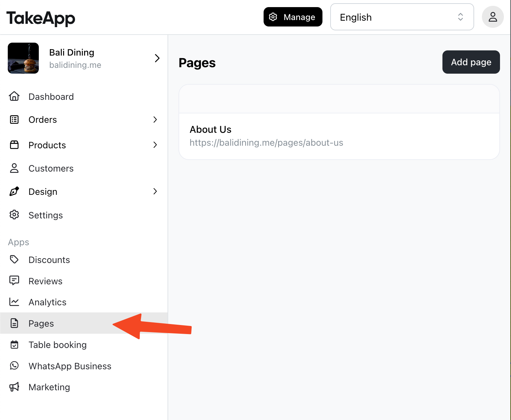Open the English language dropdown
This screenshot has width=511, height=420.
point(402,17)
